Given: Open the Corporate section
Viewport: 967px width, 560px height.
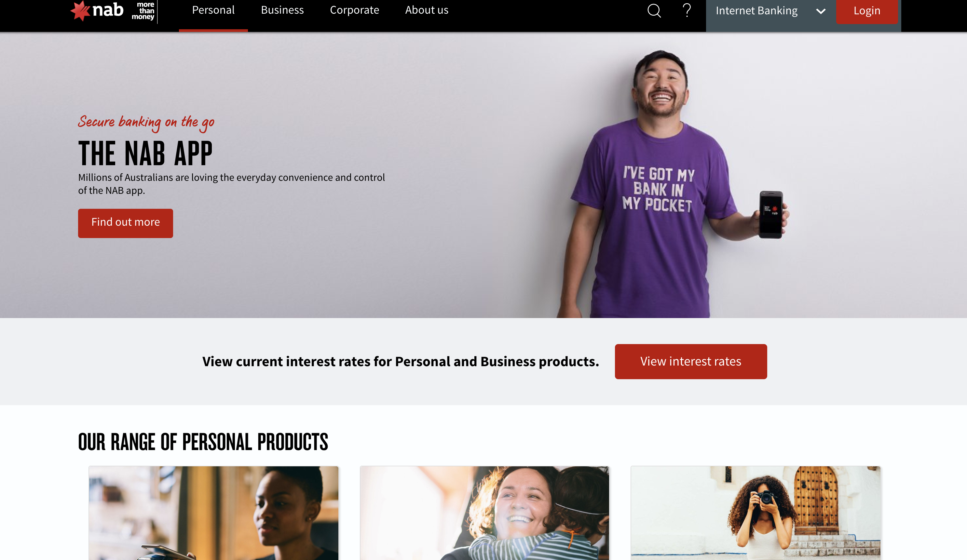Looking at the screenshot, I should 355,10.
